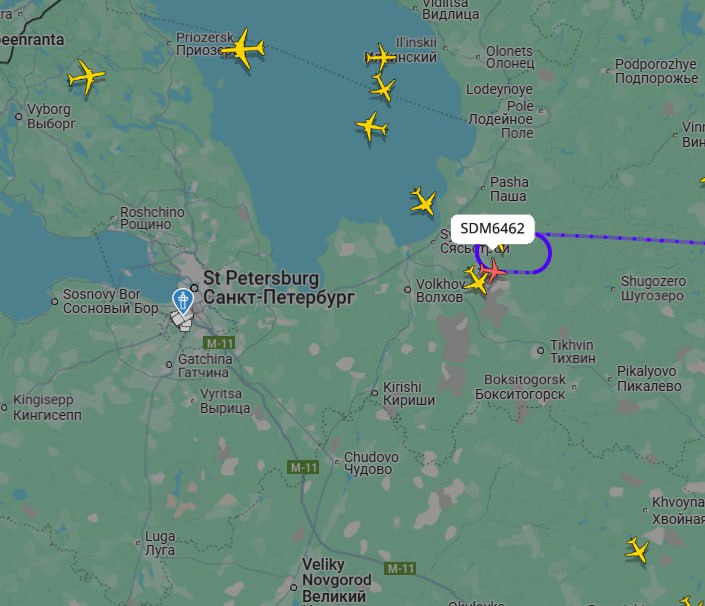Viewport: 705px width, 606px height.
Task: Click the Vyborg town marker
Action: (x=18, y=116)
